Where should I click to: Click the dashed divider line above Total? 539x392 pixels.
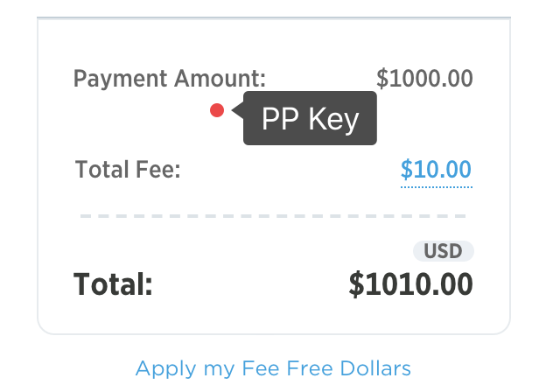pos(273,215)
